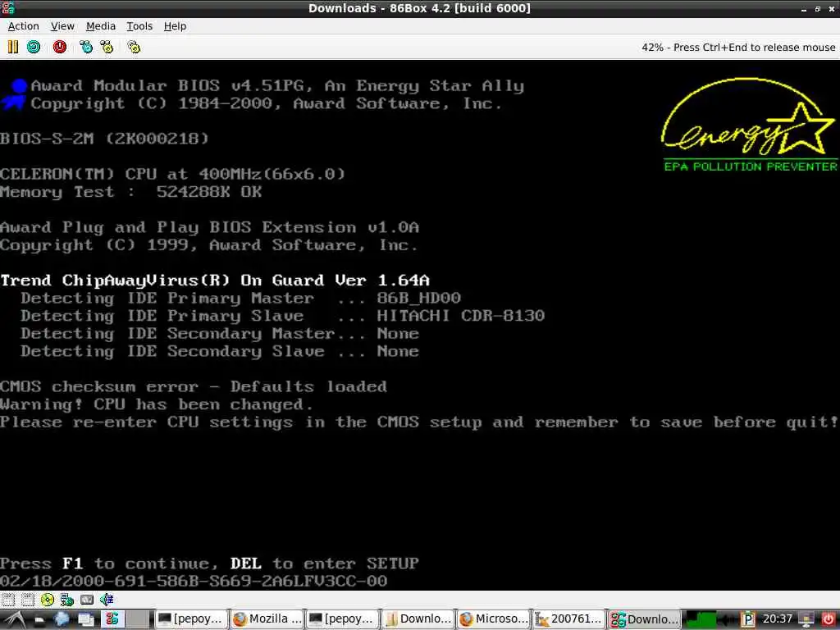Screen dimensions: 840x630
Task: Click the clipboard P tray icon
Action: (x=748, y=620)
